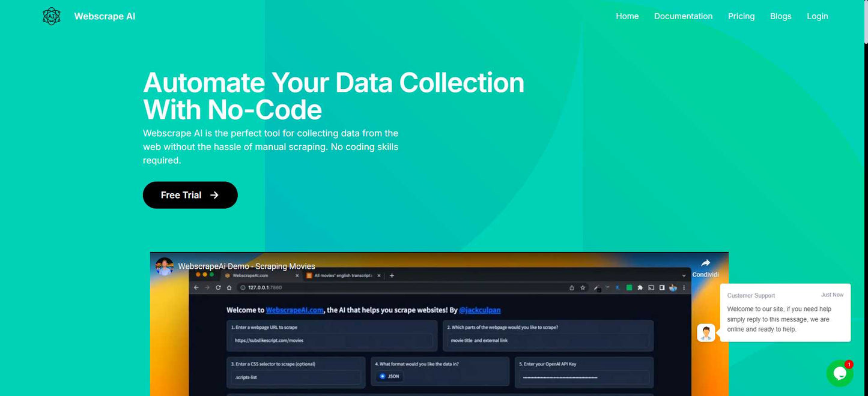
Task: Open the Documentation page
Action: [683, 16]
